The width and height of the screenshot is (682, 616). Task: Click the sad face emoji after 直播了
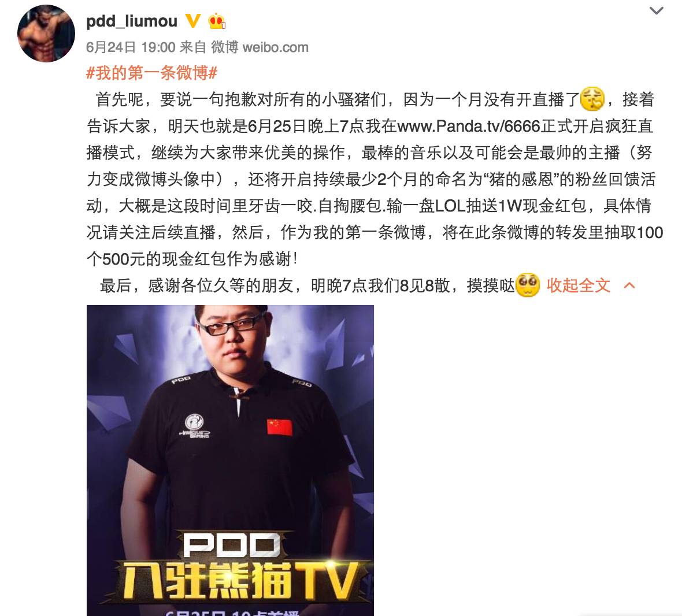[x=593, y=99]
